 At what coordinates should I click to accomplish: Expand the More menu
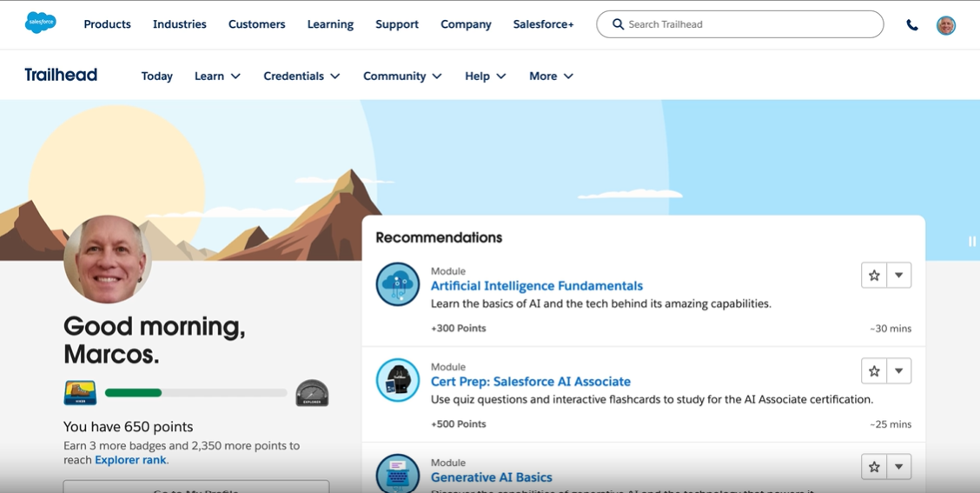coord(551,76)
